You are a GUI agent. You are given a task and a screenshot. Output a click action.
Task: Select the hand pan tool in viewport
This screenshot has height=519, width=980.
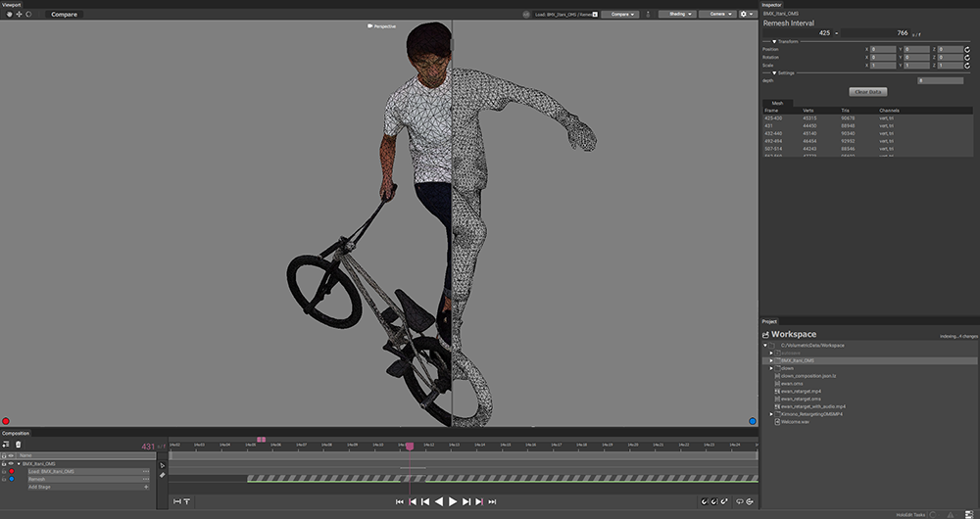click(x=10, y=14)
